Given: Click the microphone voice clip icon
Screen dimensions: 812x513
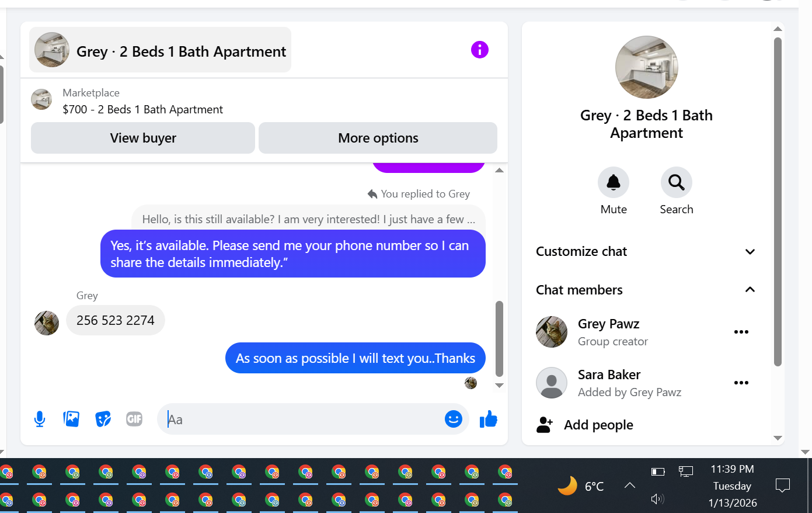Looking at the screenshot, I should pos(40,419).
